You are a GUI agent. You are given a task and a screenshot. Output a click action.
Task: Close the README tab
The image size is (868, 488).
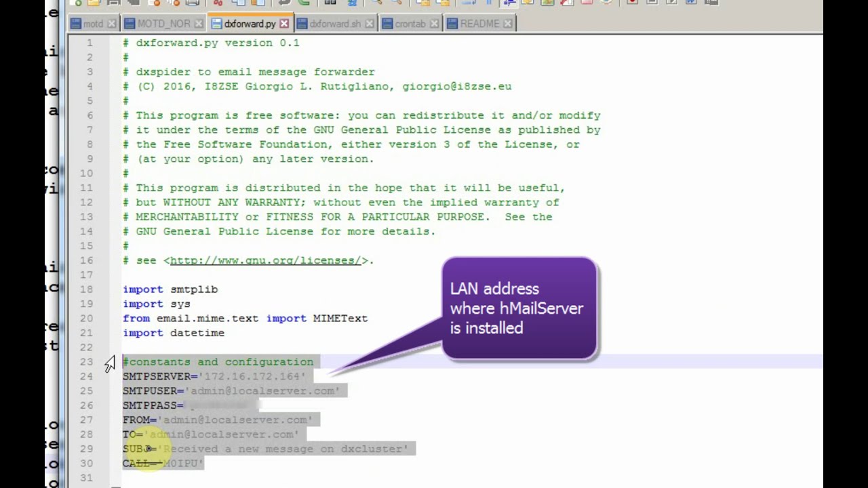tap(509, 24)
